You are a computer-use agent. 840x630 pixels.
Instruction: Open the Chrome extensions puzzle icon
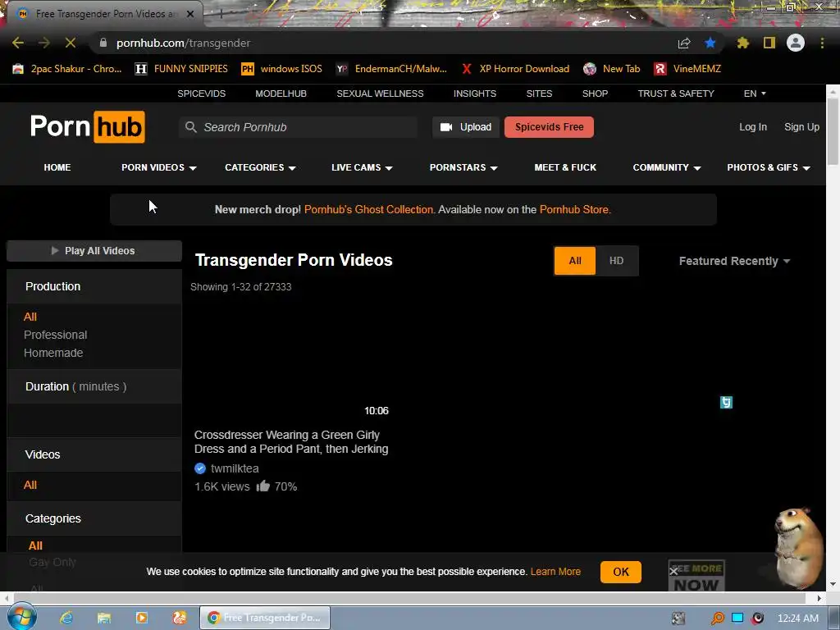pos(743,43)
